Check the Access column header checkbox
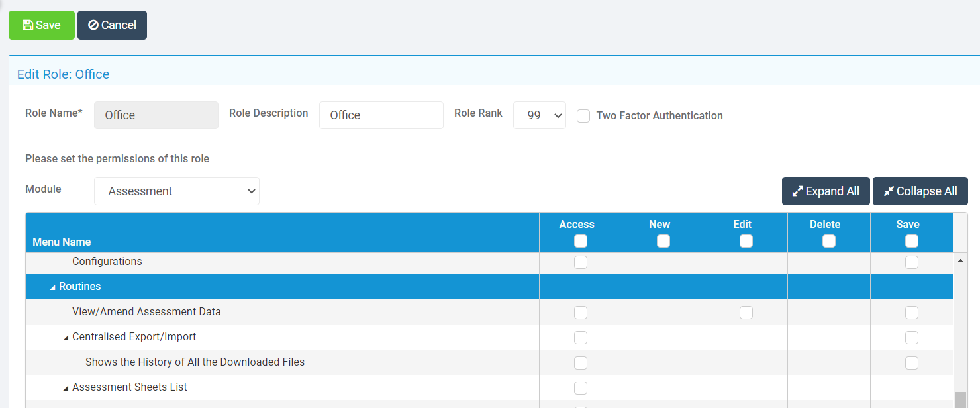The image size is (980, 408). coord(581,241)
